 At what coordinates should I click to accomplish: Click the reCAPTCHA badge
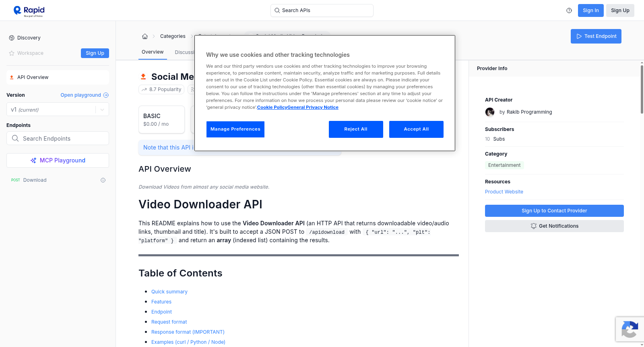[630, 329]
